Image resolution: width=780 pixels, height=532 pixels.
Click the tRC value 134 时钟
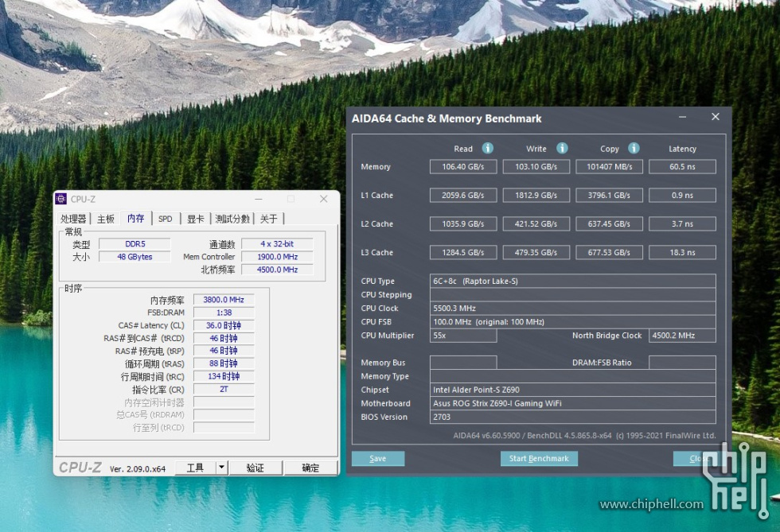[224, 376]
